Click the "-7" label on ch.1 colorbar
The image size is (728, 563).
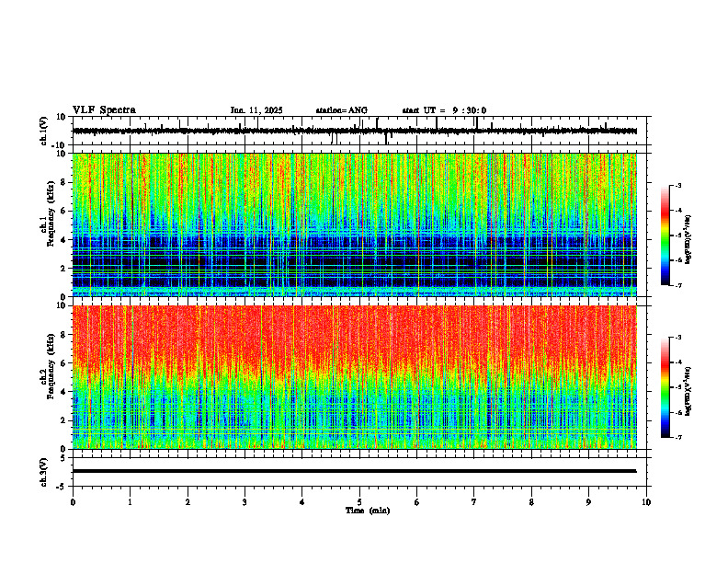click(677, 285)
